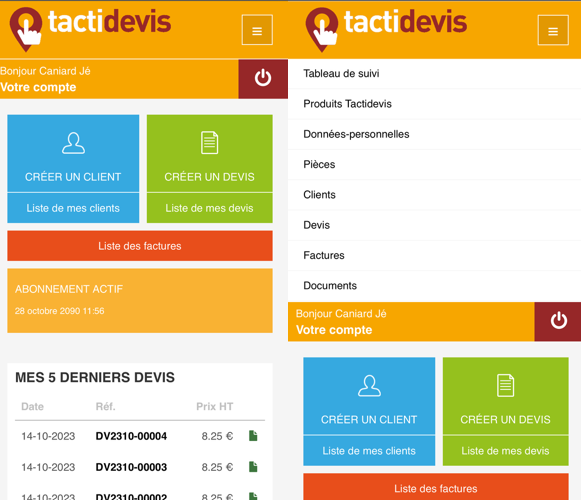
Task: Click the Prix HT column header
Action: point(215,407)
